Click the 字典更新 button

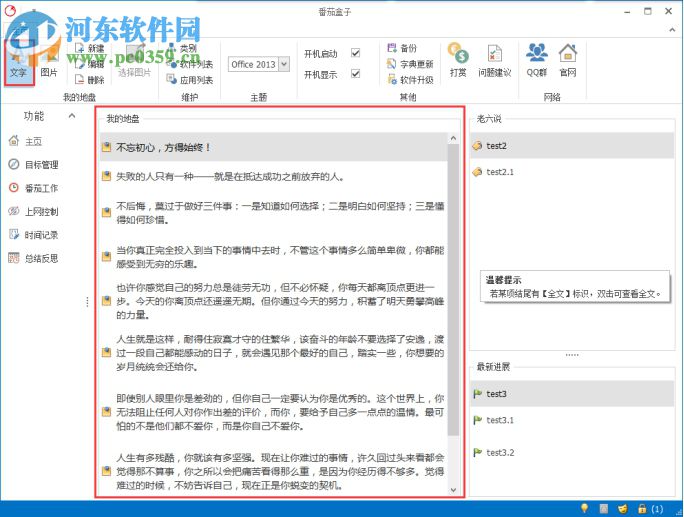click(x=410, y=64)
